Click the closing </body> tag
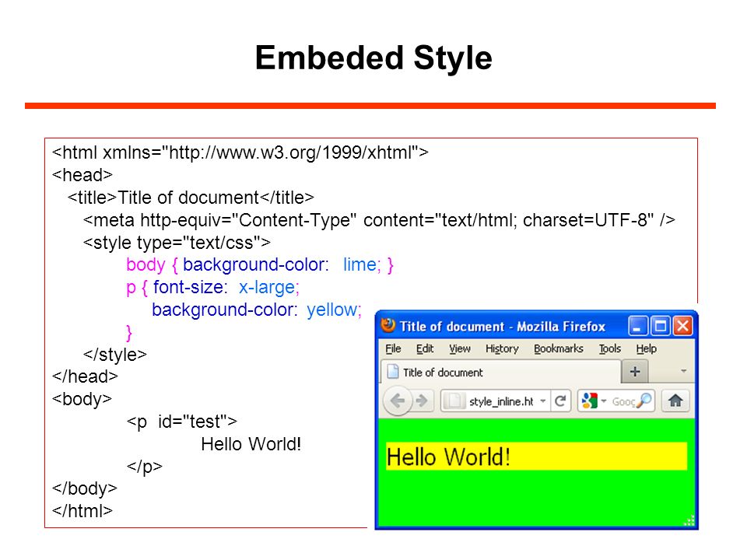Screen dimensions: 747x560 tap(84, 488)
